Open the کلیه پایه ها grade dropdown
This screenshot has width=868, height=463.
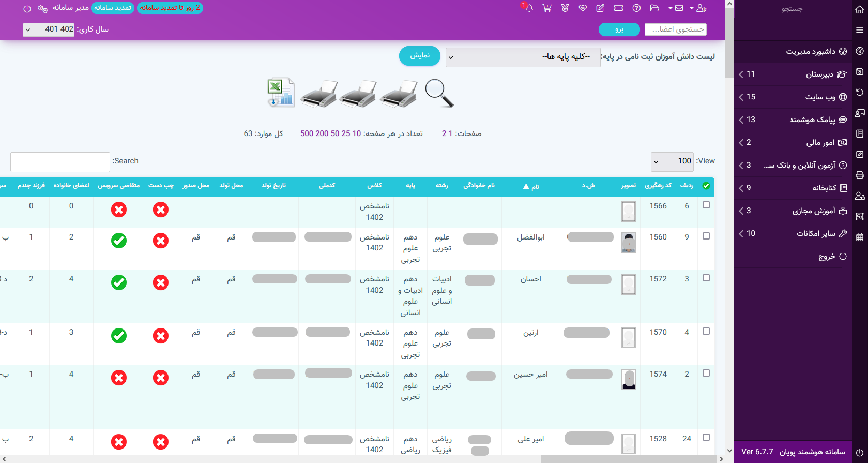point(523,57)
